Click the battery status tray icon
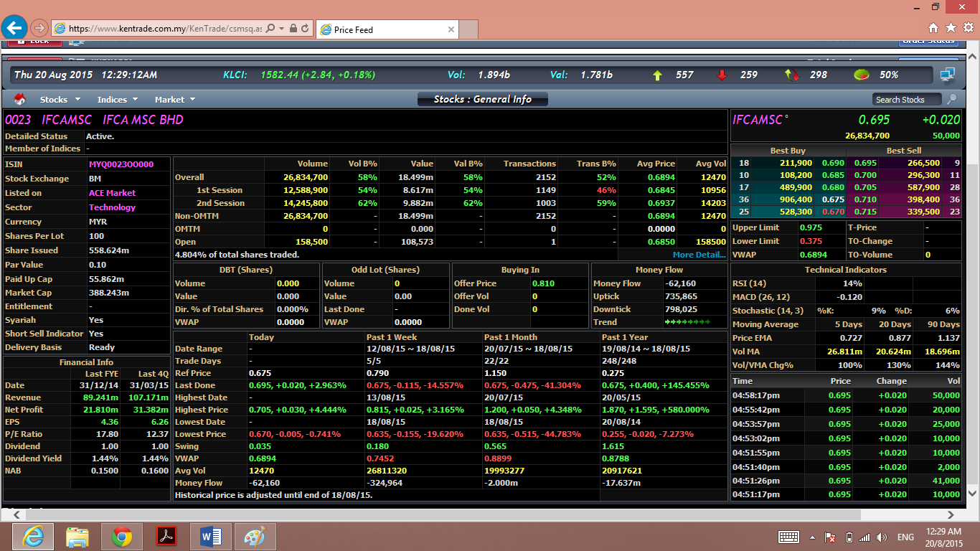 coord(849,537)
